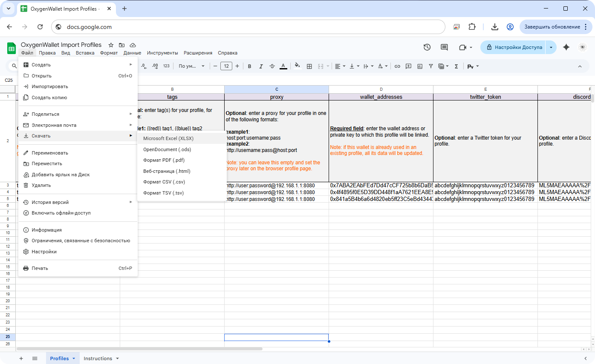Screen dimensions: 595x364
Task: Click the docs.google.com address bar
Action: coord(248,27)
